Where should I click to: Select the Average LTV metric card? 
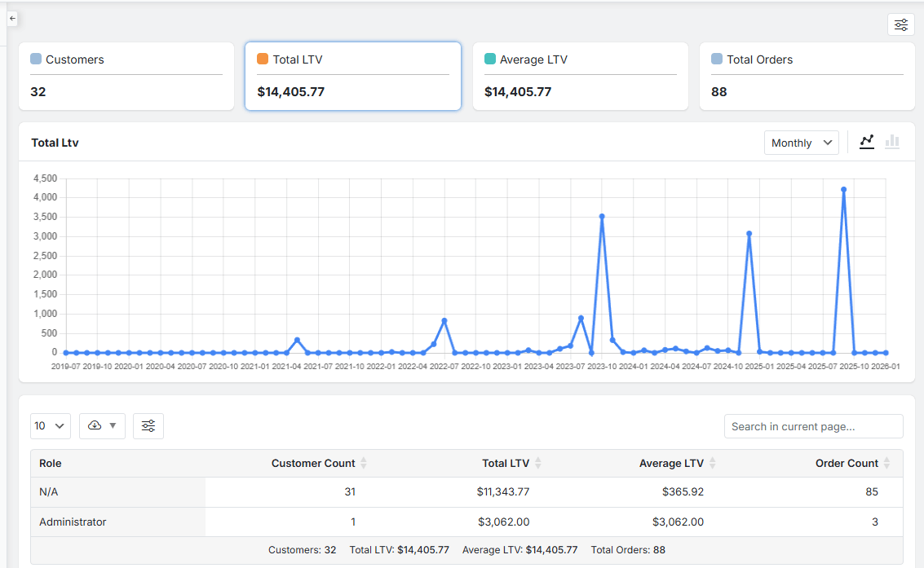(580, 76)
